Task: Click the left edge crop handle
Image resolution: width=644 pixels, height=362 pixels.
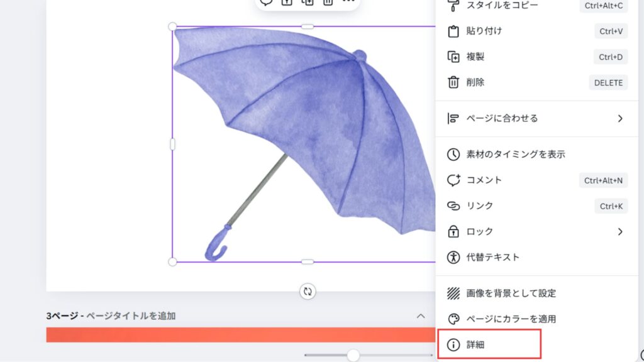Action: point(172,144)
